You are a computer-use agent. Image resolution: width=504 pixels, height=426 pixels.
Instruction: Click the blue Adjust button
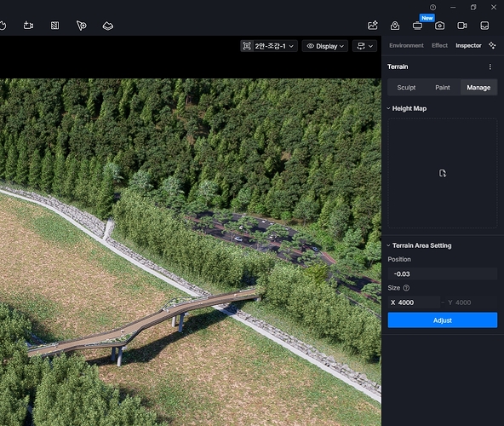[x=443, y=320]
